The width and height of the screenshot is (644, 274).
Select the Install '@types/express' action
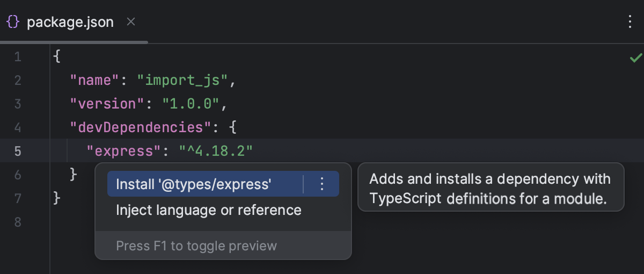pos(193,184)
